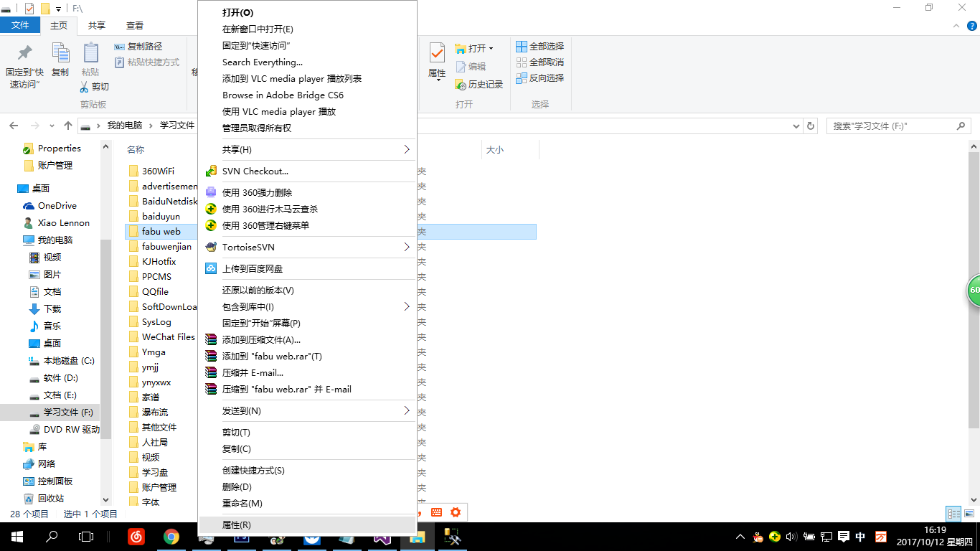
Task: Expand the TortoiseSVN submenu arrow
Action: point(406,247)
